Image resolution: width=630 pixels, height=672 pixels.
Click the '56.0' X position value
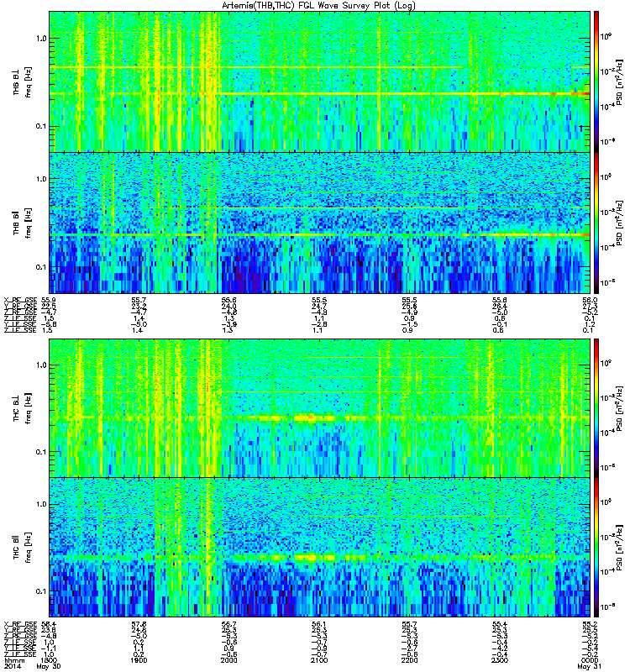pos(590,300)
